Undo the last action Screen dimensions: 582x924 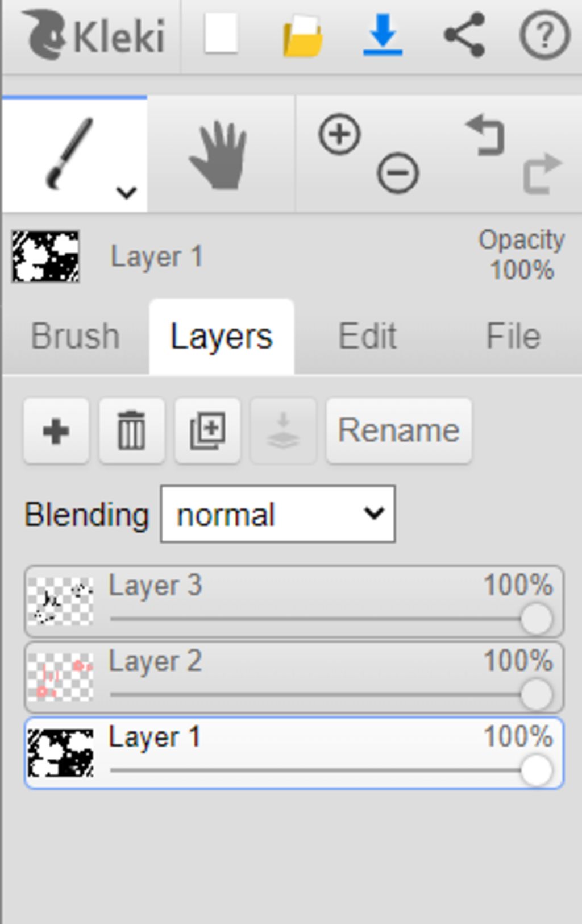coord(485,134)
